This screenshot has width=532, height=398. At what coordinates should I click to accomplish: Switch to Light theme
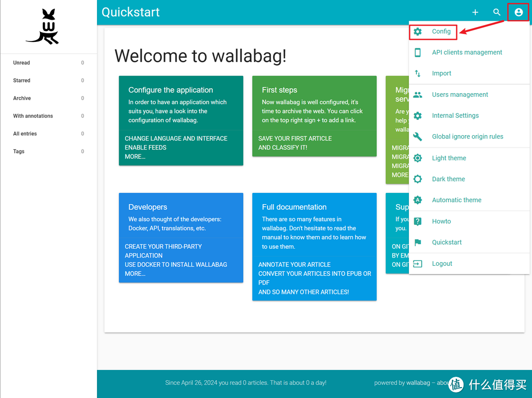(449, 158)
